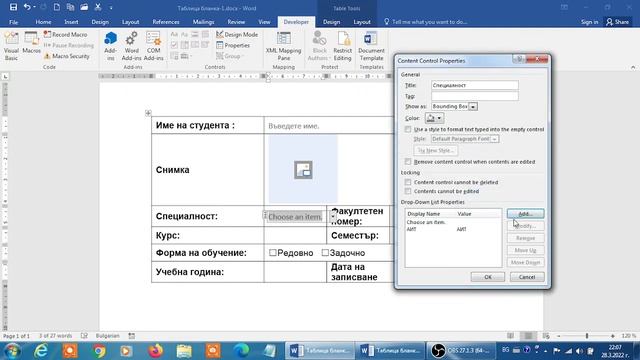Image resolution: width=640 pixels, height=360 pixels.
Task: Click the Modify... button
Action: (x=525, y=226)
